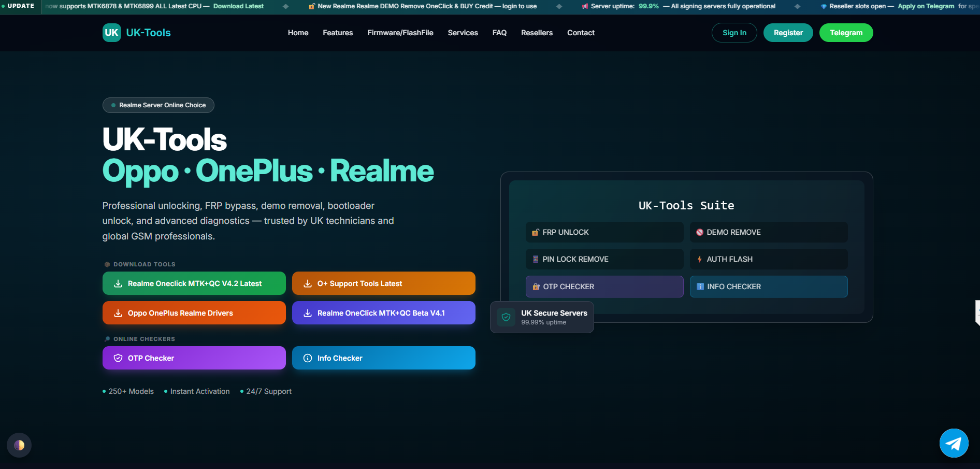This screenshot has width=980, height=469.
Task: Click the Sign In button
Action: [734, 33]
